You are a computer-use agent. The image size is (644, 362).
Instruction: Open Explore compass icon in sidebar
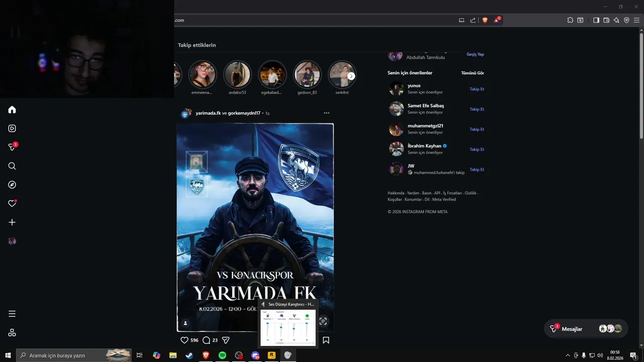(x=12, y=185)
